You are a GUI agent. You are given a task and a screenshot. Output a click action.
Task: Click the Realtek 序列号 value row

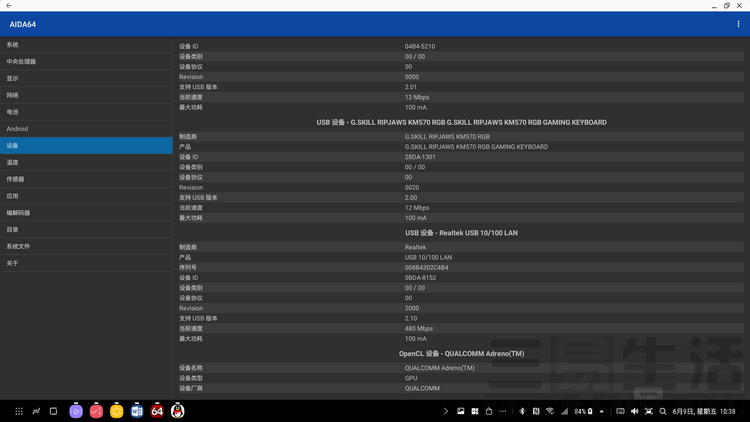pos(426,268)
